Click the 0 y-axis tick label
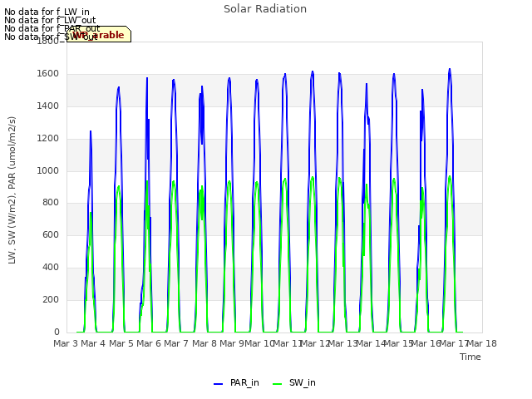This screenshot has width=532, height=399. (x=57, y=332)
